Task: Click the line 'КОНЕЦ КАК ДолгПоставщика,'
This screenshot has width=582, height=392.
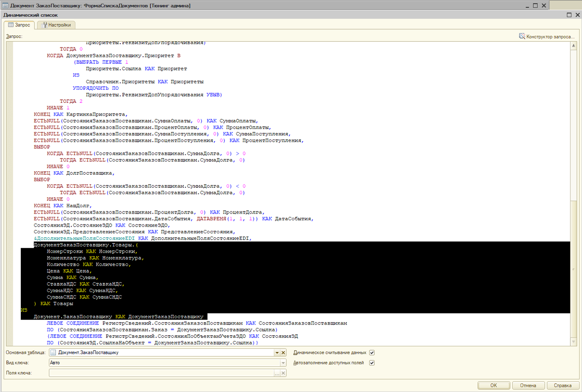Action: click(74, 173)
